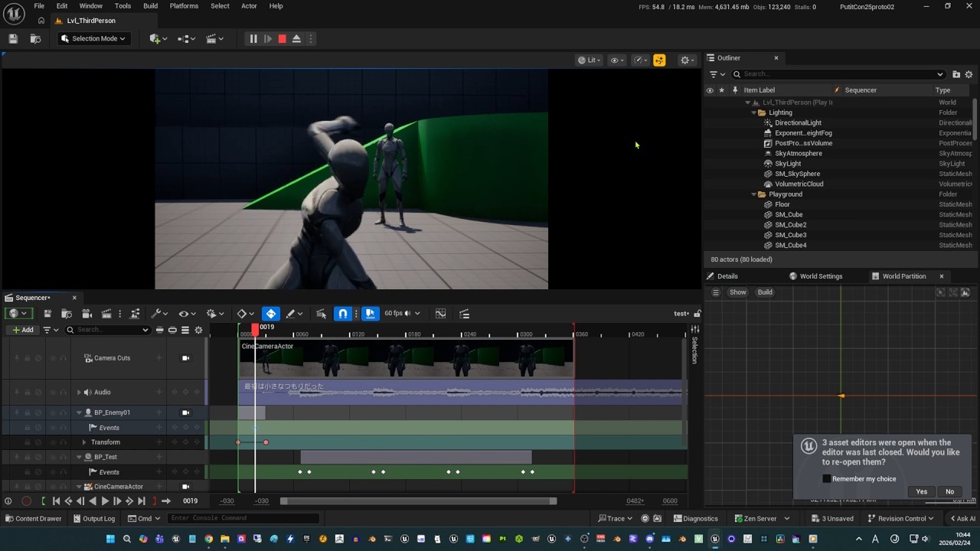This screenshot has height=551, width=980.
Task: Open the Build menu
Action: pyautogui.click(x=150, y=6)
